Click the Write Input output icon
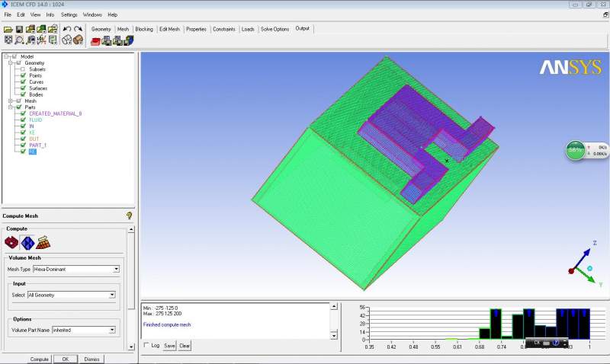610x364 pixels. click(129, 41)
